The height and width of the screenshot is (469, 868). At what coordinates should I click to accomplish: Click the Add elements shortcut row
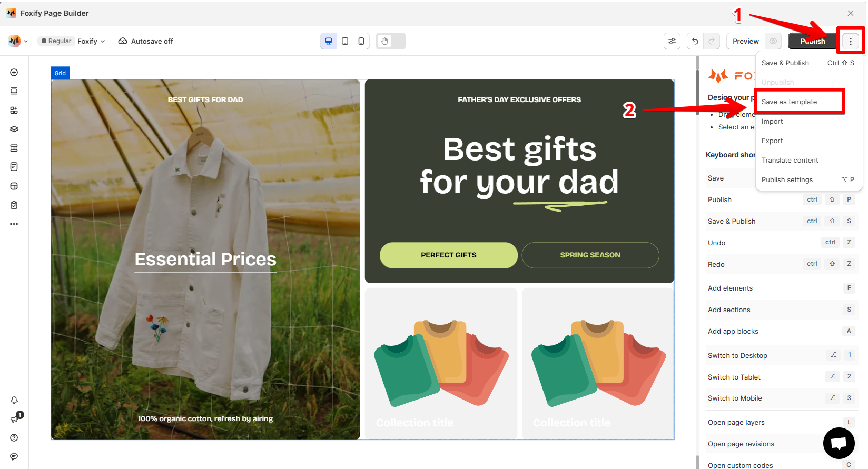[x=782, y=288]
